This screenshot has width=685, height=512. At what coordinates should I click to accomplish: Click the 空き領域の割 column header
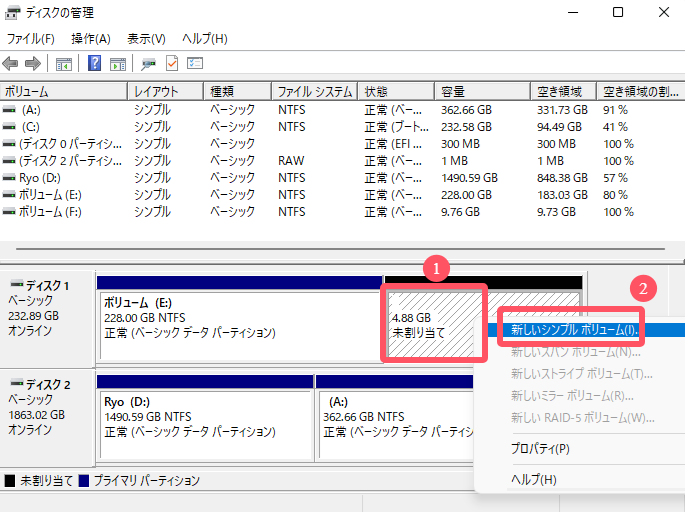coord(641,92)
